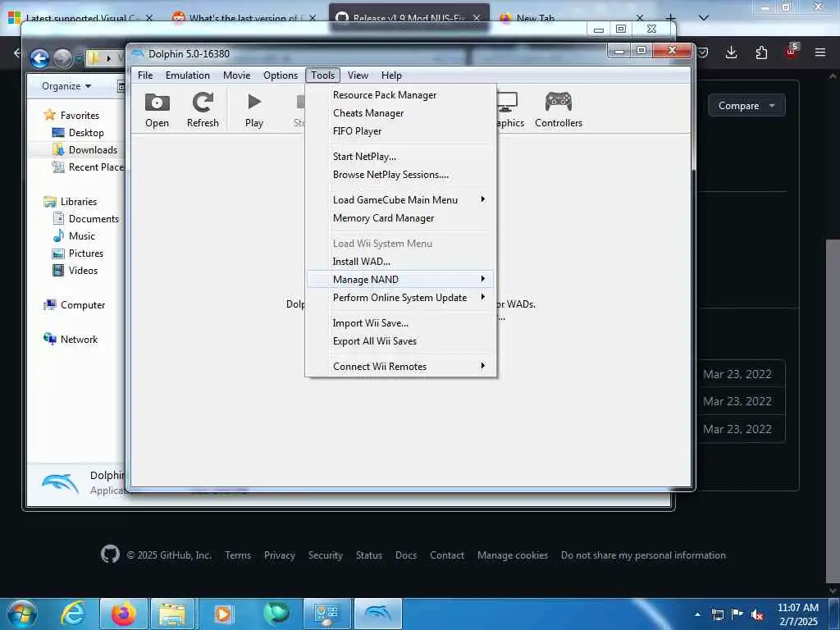Choose Start NetPlay...

click(400, 157)
